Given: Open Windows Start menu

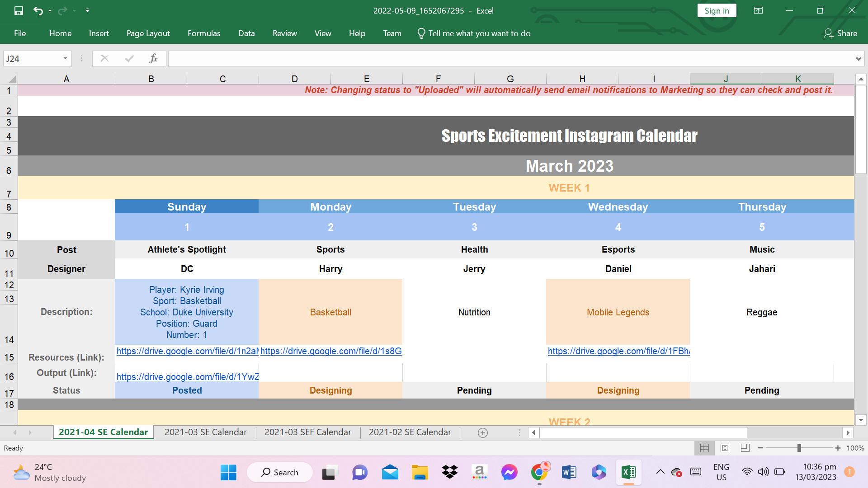Looking at the screenshot, I should (x=228, y=473).
